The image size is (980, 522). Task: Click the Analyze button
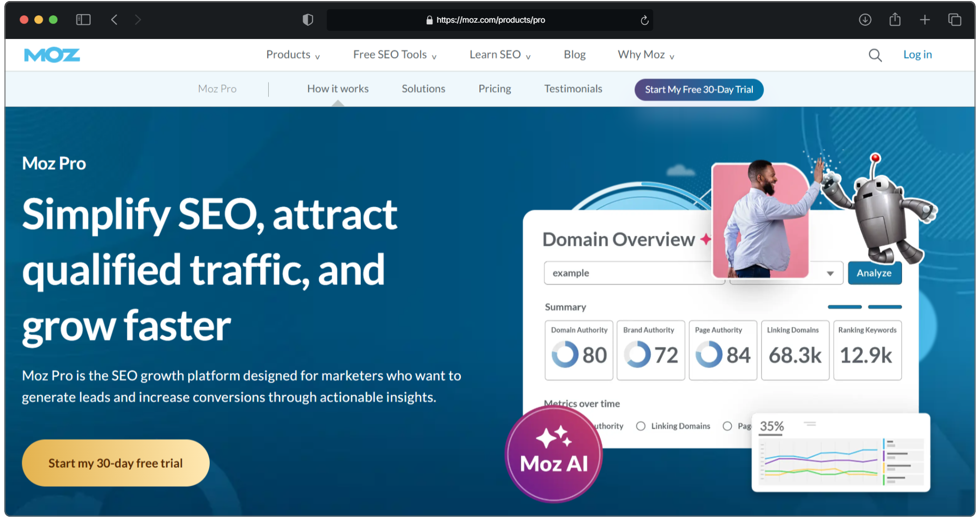coord(875,273)
